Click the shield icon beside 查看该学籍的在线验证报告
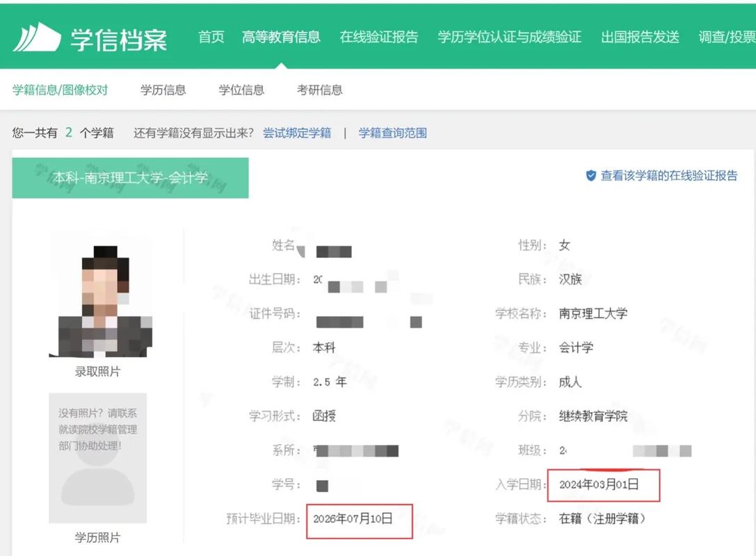Viewport: 756px width, 556px height. pos(590,175)
